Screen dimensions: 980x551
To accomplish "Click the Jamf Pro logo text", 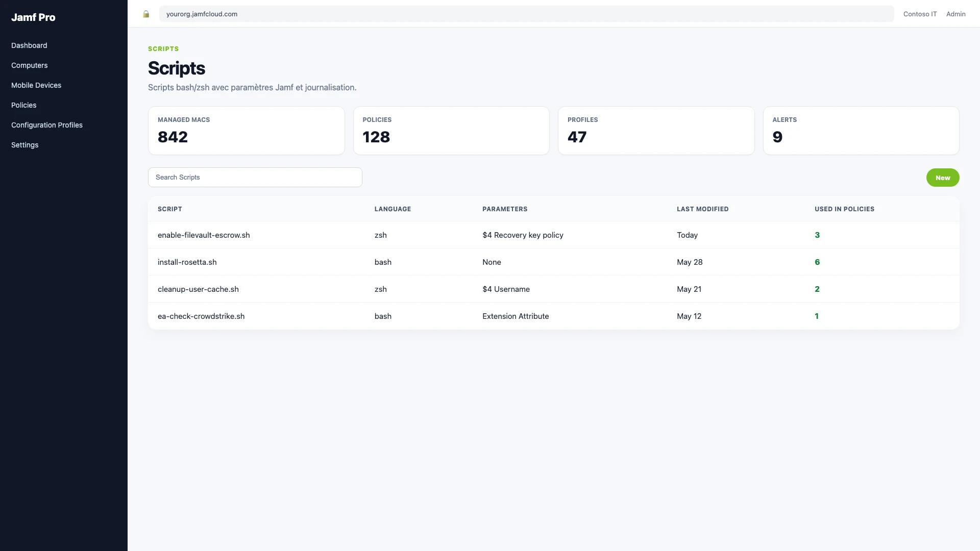I will click(33, 17).
